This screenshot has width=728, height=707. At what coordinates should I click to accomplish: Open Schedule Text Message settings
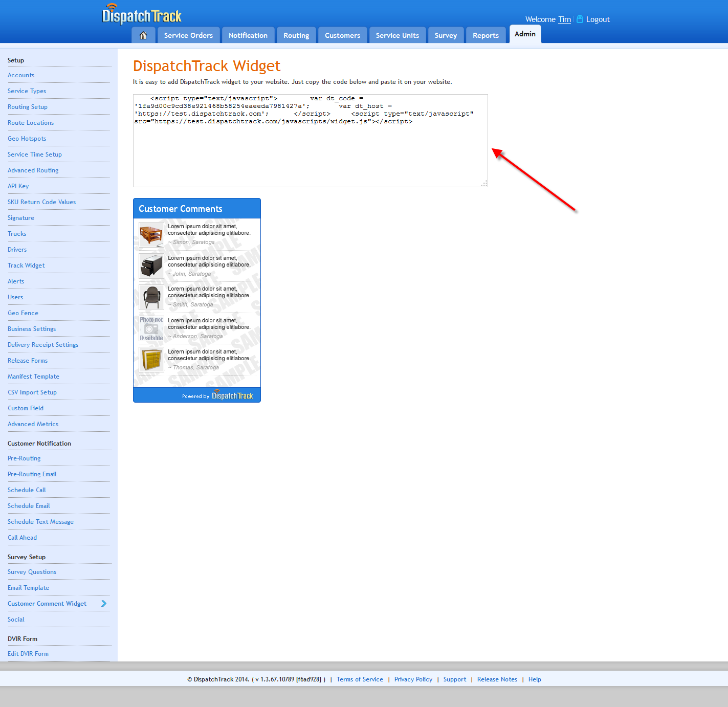[40, 521]
